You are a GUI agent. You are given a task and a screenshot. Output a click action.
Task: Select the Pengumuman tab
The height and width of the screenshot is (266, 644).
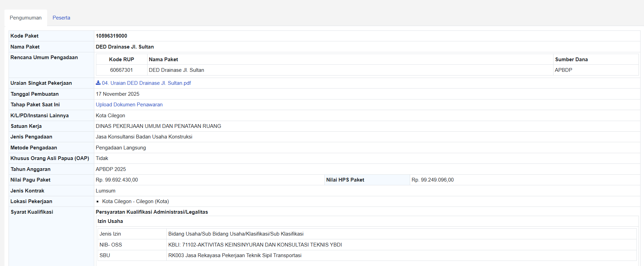(26, 18)
